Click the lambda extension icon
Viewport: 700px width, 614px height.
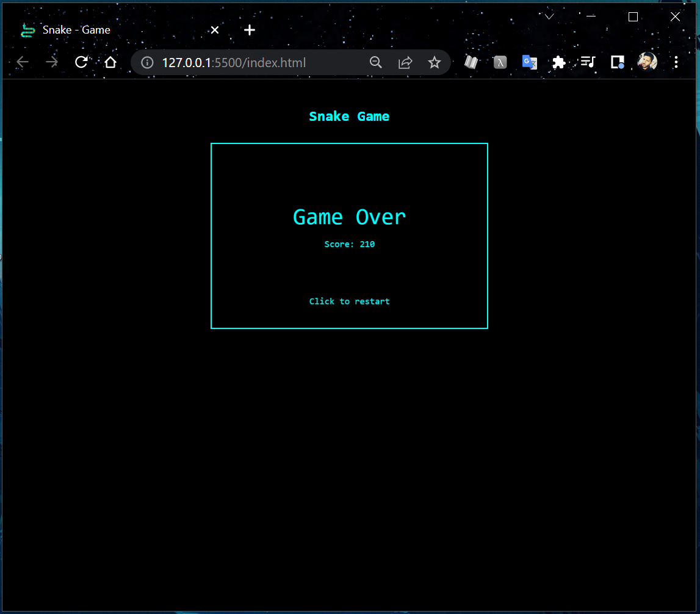click(x=500, y=62)
